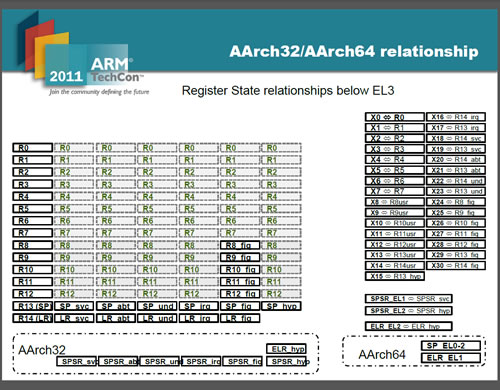Select the ELR_hyp box in AArch32
The width and height of the screenshot is (500, 390).
point(286,349)
